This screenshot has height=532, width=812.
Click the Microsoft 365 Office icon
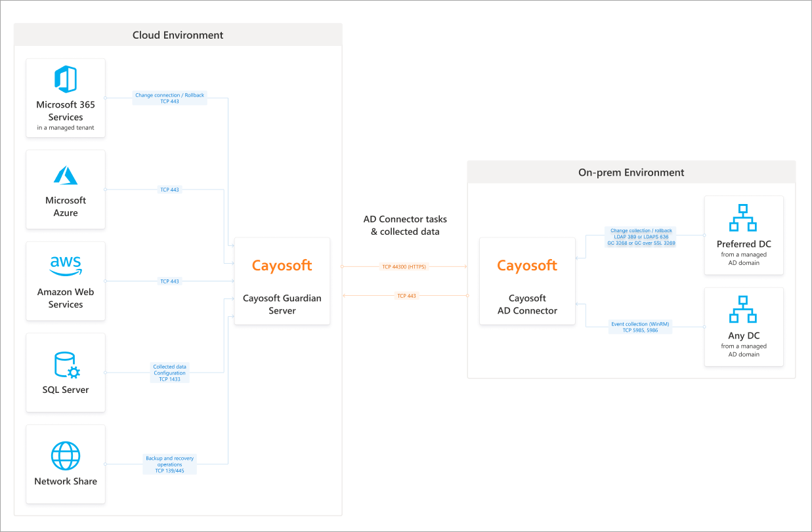pos(66,79)
